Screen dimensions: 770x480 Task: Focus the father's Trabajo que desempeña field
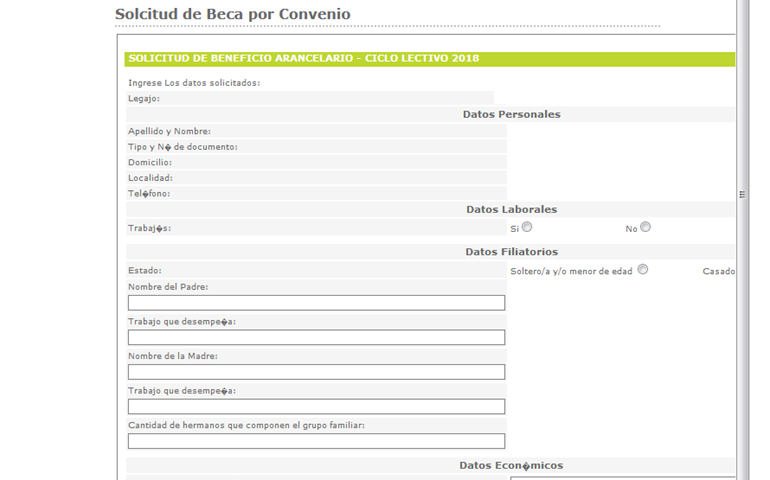pyautogui.click(x=316, y=338)
